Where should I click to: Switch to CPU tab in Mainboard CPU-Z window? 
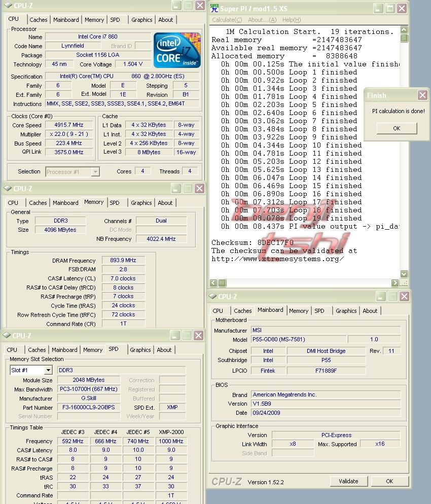[218, 311]
